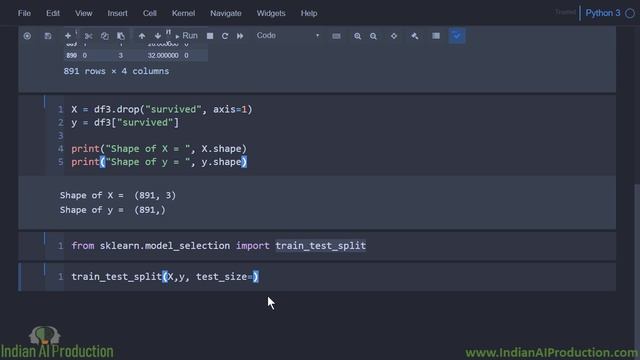Run the current cell
This screenshot has height=360, width=640.
tap(187, 36)
